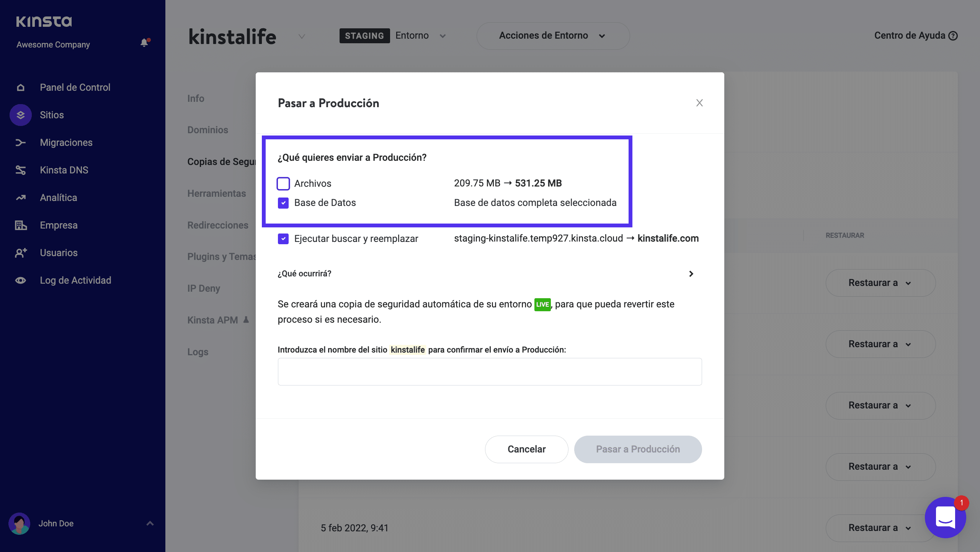Viewport: 980px width, 552px height.
Task: Click the Centro de Ayuda question icon
Action: coord(953,36)
